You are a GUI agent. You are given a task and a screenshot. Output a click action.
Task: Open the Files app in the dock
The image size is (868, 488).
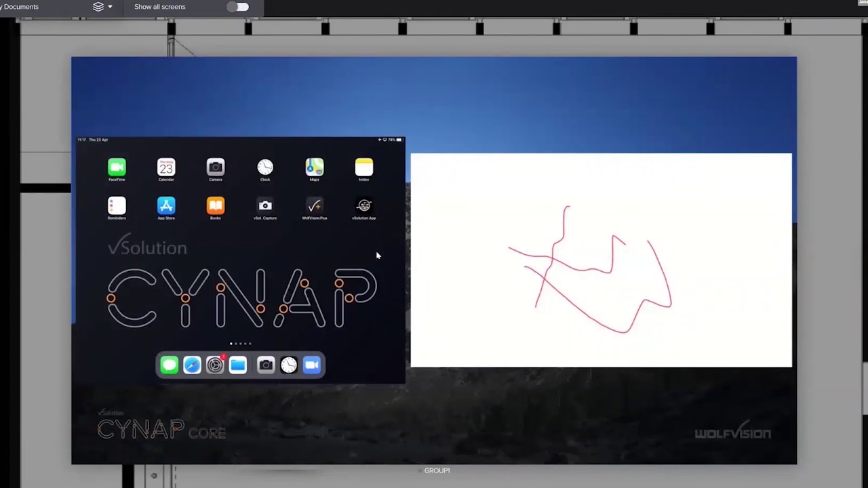[238, 365]
